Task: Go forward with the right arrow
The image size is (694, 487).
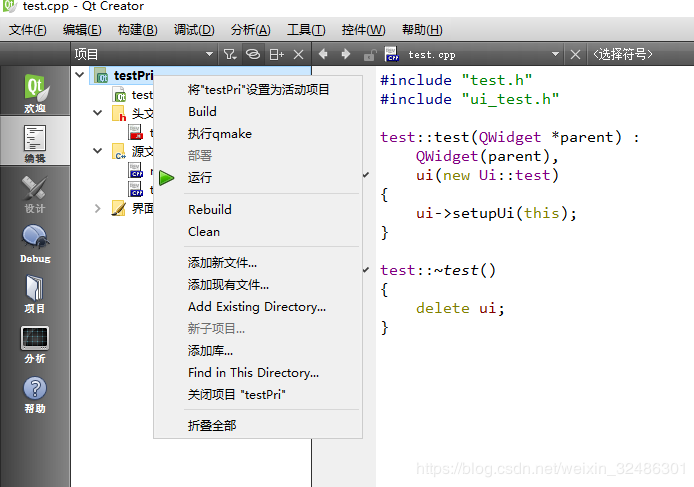Action: [346, 54]
